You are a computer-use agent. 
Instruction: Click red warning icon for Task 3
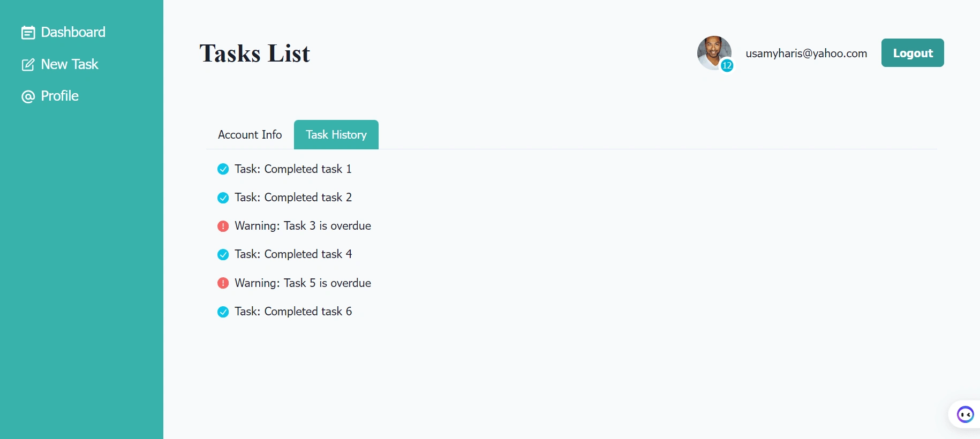(223, 226)
